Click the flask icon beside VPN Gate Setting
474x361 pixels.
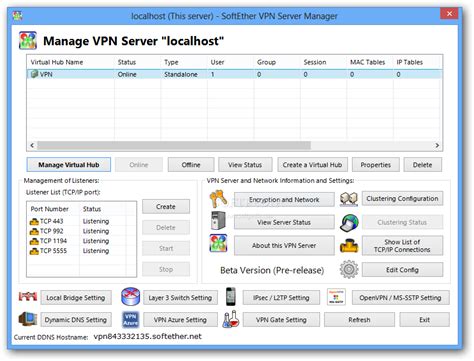(x=231, y=319)
